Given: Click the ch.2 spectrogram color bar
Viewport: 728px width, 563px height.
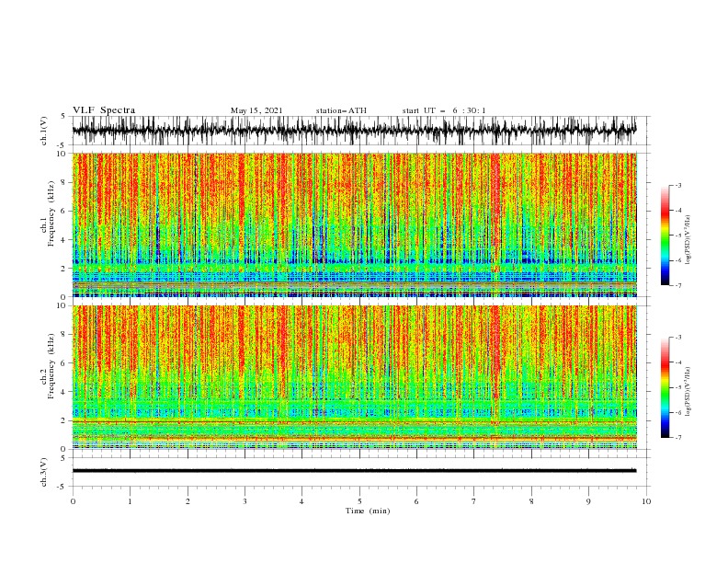Looking at the screenshot, I should [x=665, y=387].
